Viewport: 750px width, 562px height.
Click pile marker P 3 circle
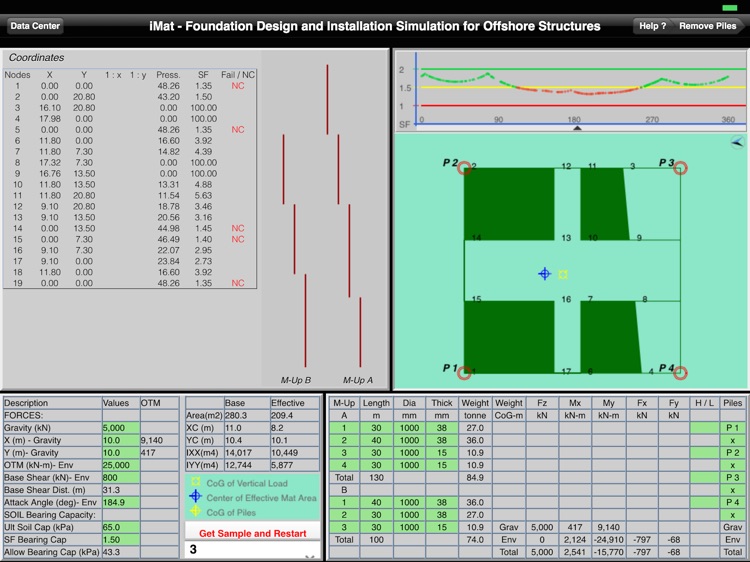680,168
